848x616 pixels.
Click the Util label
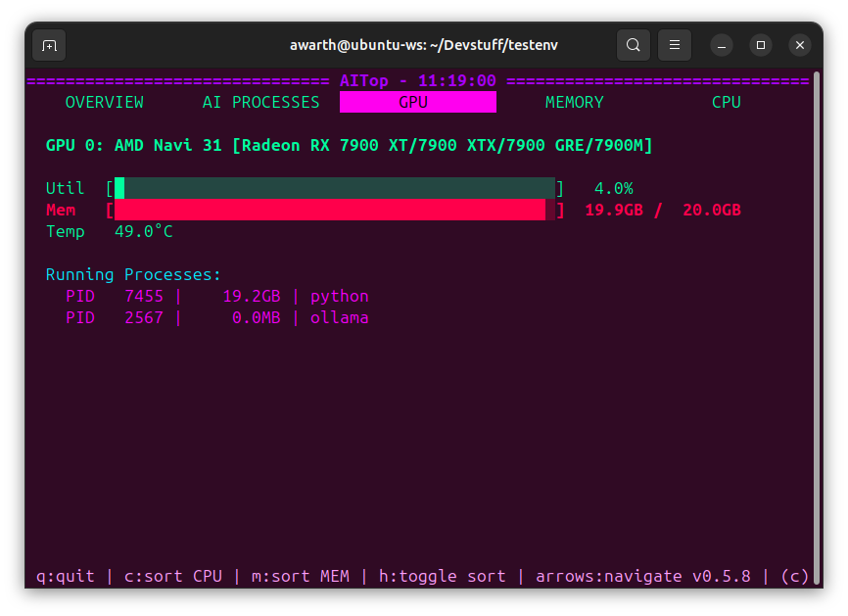65,189
